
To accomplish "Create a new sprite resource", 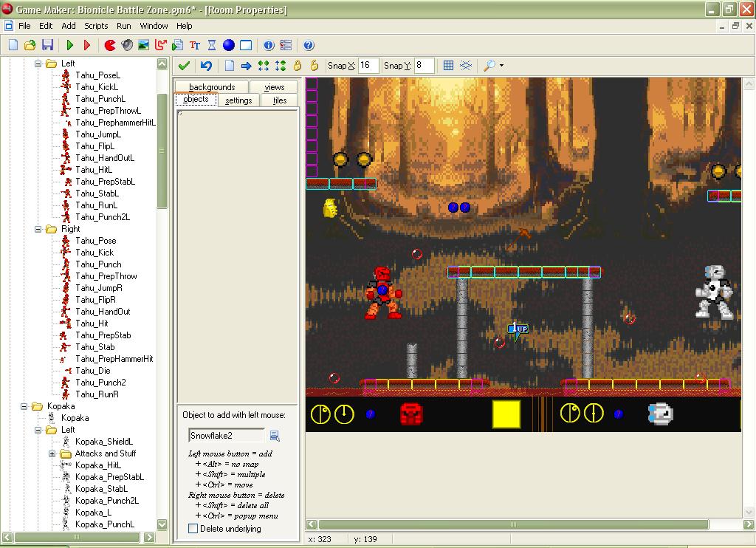I will [x=110, y=45].
